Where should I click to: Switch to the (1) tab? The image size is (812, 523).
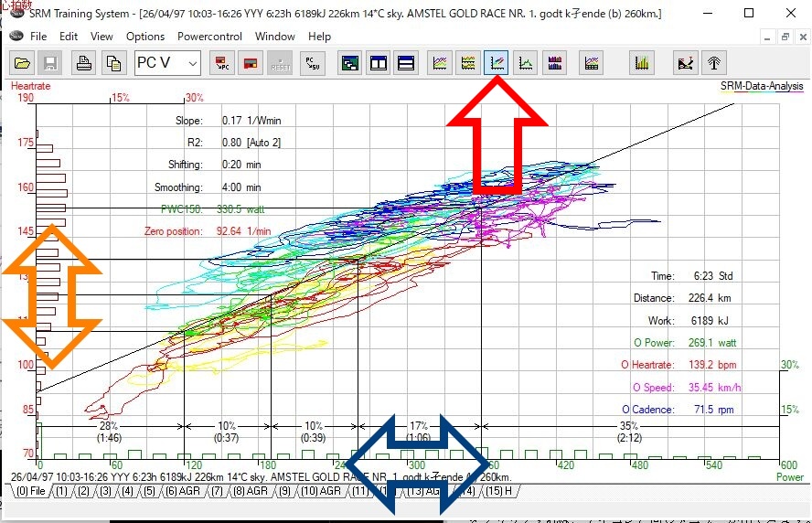tap(61, 491)
